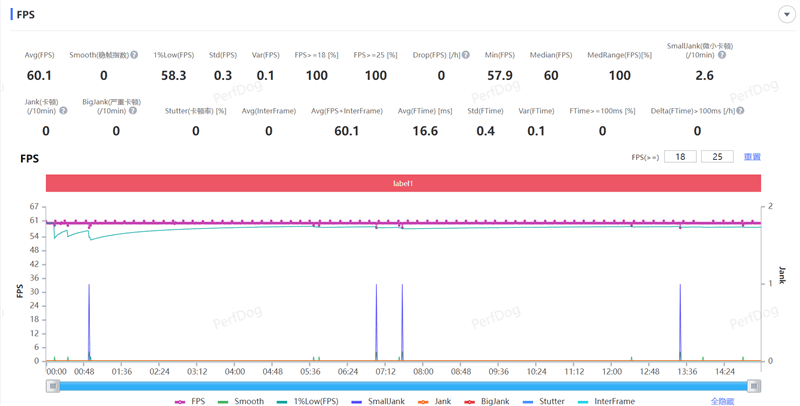Toggle InterFrame legend entry
Screen dimensions: 800x406
pos(606,401)
